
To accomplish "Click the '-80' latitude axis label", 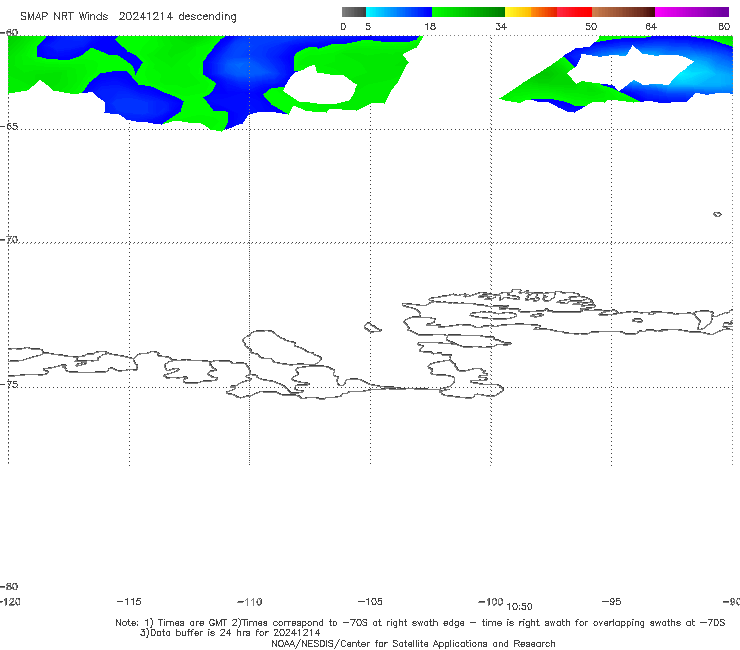I will click(9, 586).
